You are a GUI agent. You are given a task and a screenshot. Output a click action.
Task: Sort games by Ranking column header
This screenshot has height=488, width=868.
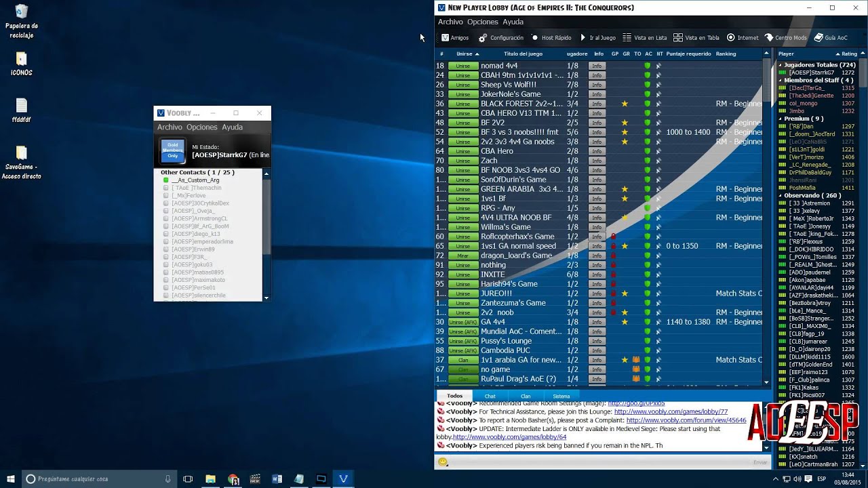[726, 54]
